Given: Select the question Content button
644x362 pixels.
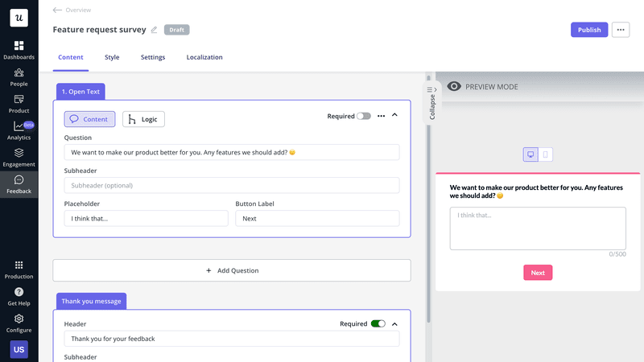Looking at the screenshot, I should (x=89, y=119).
